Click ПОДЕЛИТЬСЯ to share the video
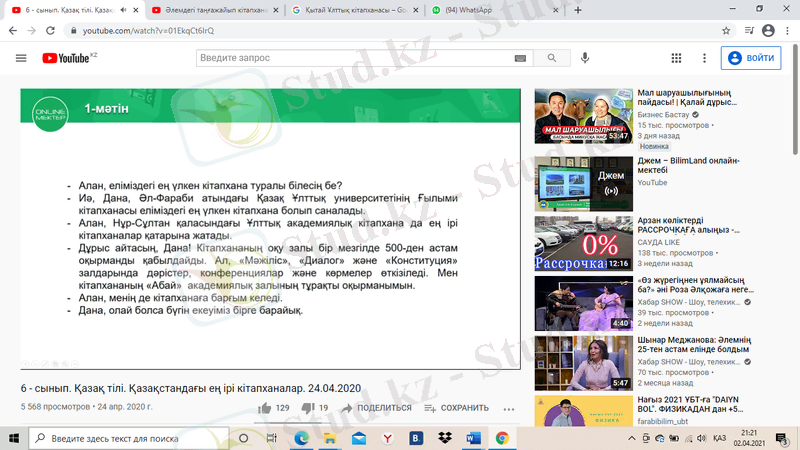The image size is (800, 450). point(376,408)
